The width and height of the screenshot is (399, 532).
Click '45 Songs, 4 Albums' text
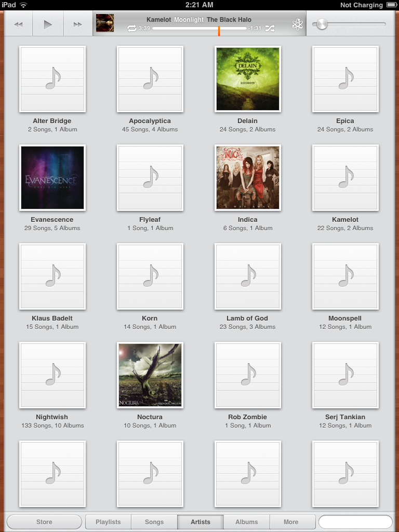150,129
